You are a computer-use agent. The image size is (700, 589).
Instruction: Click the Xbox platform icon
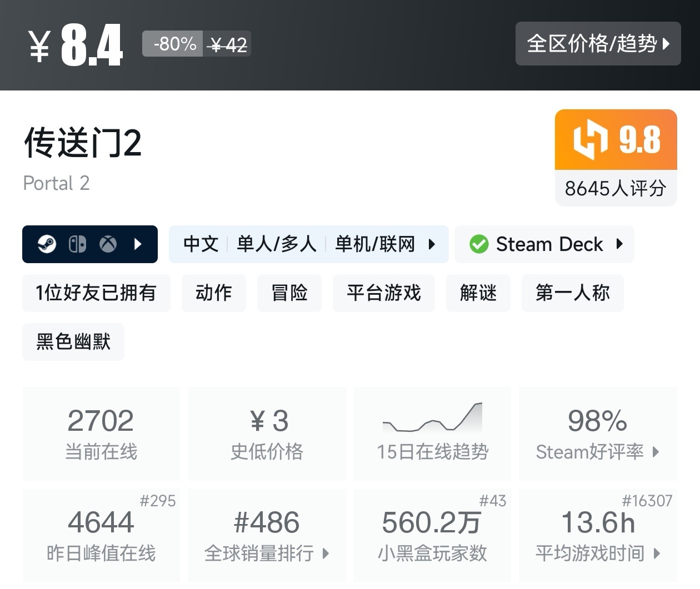[x=108, y=244]
